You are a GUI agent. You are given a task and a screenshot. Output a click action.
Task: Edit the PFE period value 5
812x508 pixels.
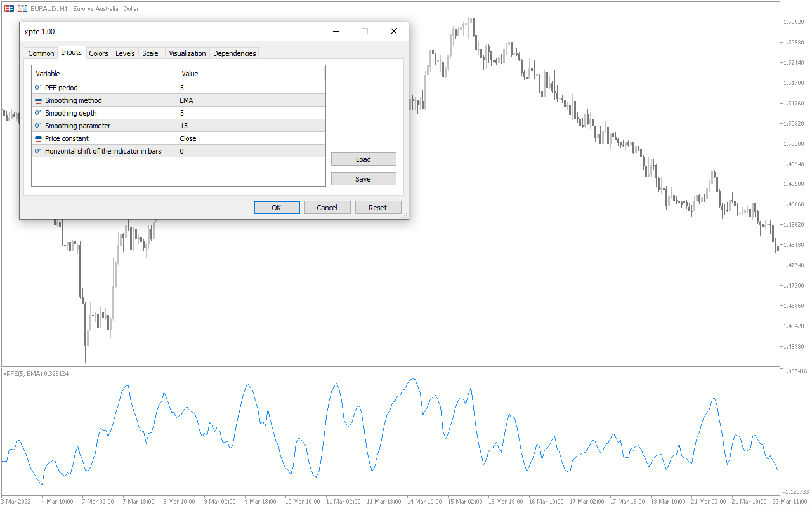coord(251,88)
